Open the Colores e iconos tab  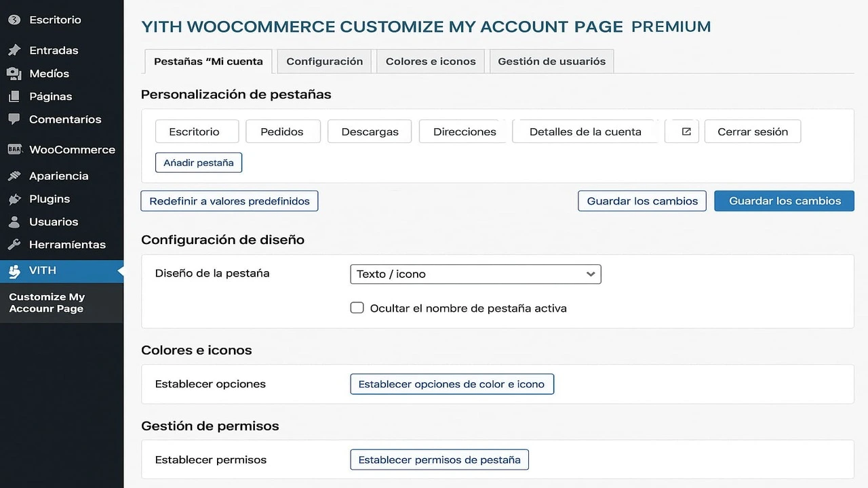(x=431, y=61)
